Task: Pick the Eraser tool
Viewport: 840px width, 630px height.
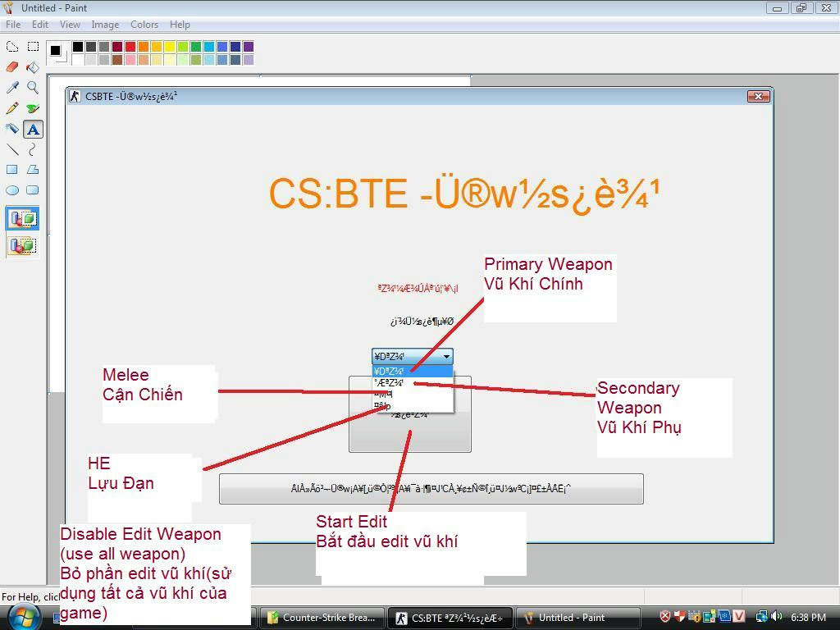Action: pyautogui.click(x=11, y=67)
